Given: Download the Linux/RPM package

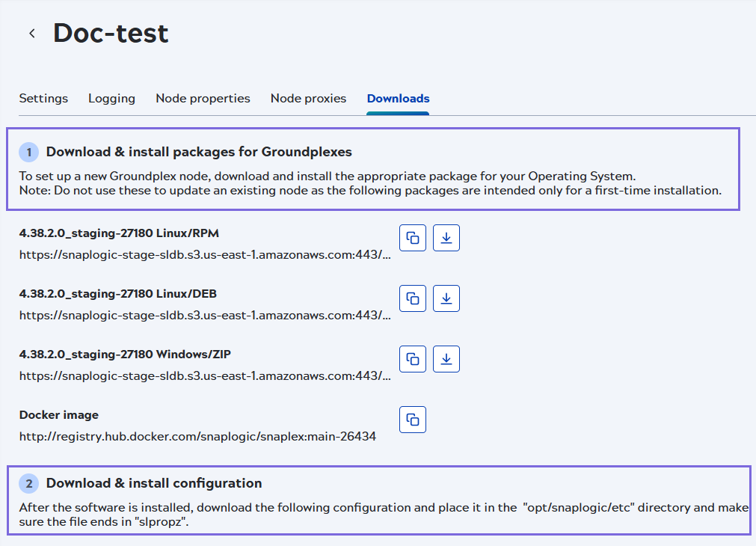Looking at the screenshot, I should (x=446, y=238).
